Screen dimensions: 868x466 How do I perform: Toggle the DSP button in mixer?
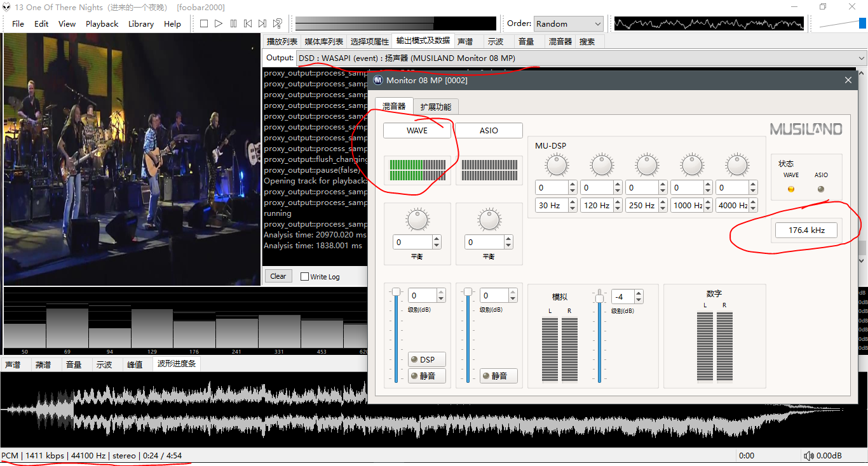(x=426, y=359)
